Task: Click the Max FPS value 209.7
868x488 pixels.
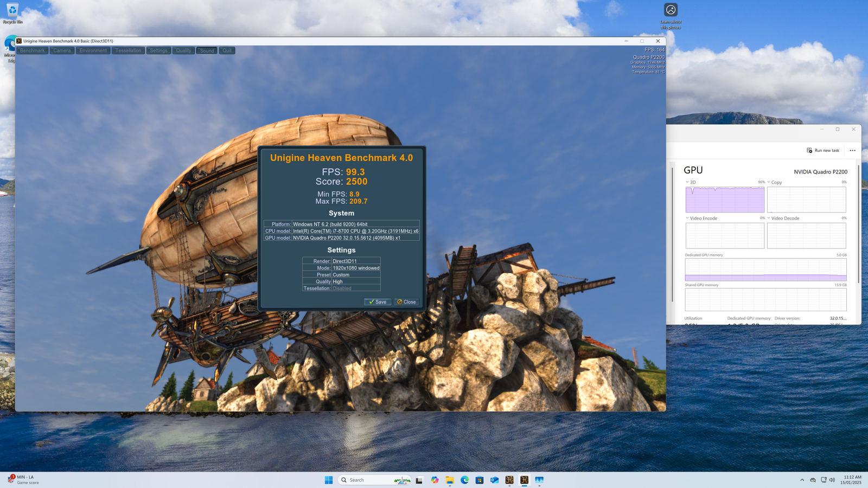Action: pyautogui.click(x=359, y=201)
